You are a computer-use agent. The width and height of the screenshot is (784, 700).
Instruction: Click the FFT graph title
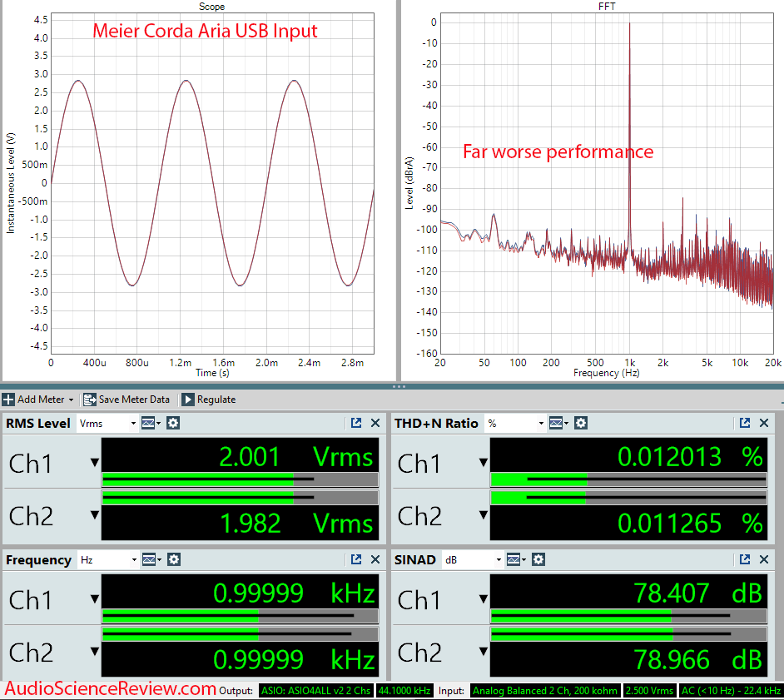607,7
